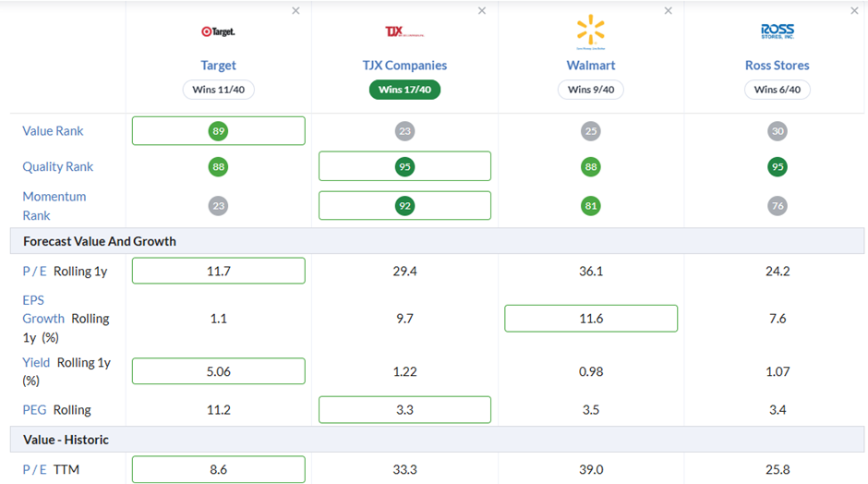Click Target's Quality Rank 88 badge
This screenshot has height=484, width=868.
218,166
